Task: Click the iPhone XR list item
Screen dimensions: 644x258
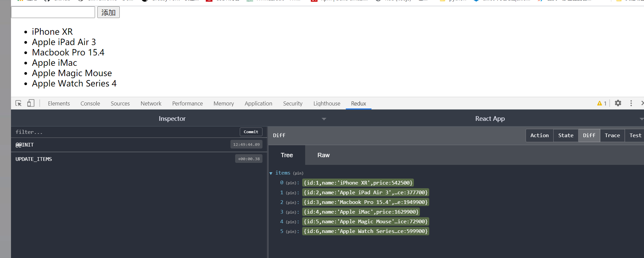Action: tap(52, 32)
